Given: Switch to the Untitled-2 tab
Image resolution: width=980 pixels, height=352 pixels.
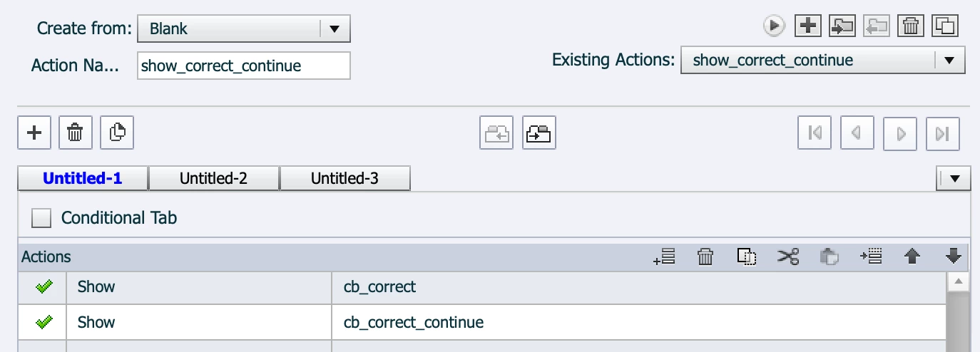Looking at the screenshot, I should [213, 179].
